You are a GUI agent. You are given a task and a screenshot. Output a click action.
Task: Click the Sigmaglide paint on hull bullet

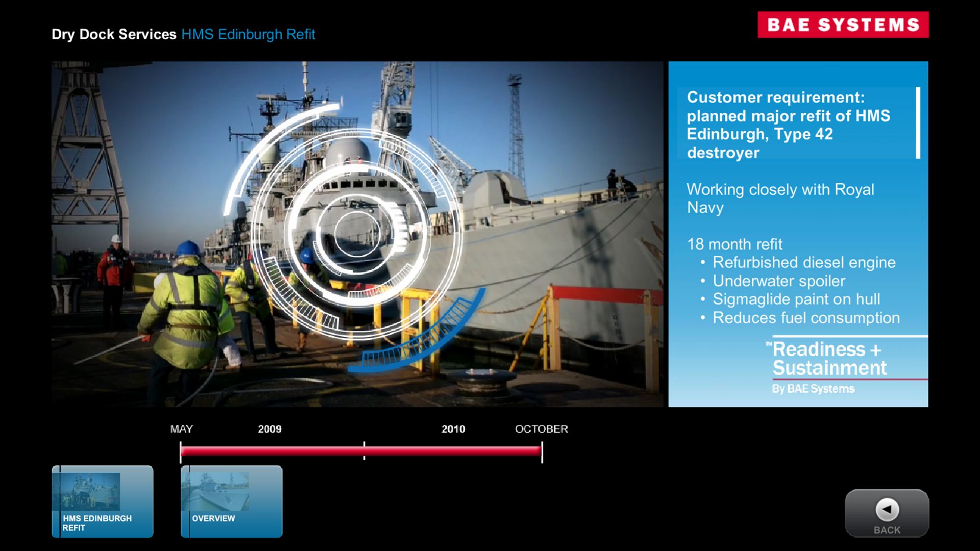[x=796, y=299]
